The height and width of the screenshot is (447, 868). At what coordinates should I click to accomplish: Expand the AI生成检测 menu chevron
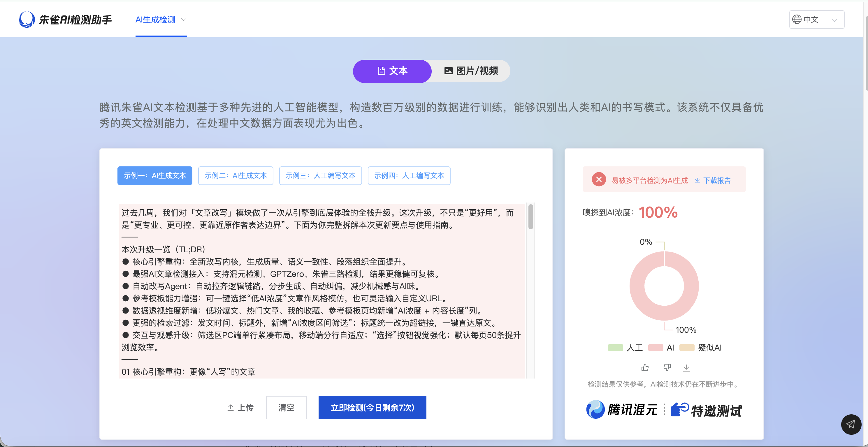tap(184, 20)
